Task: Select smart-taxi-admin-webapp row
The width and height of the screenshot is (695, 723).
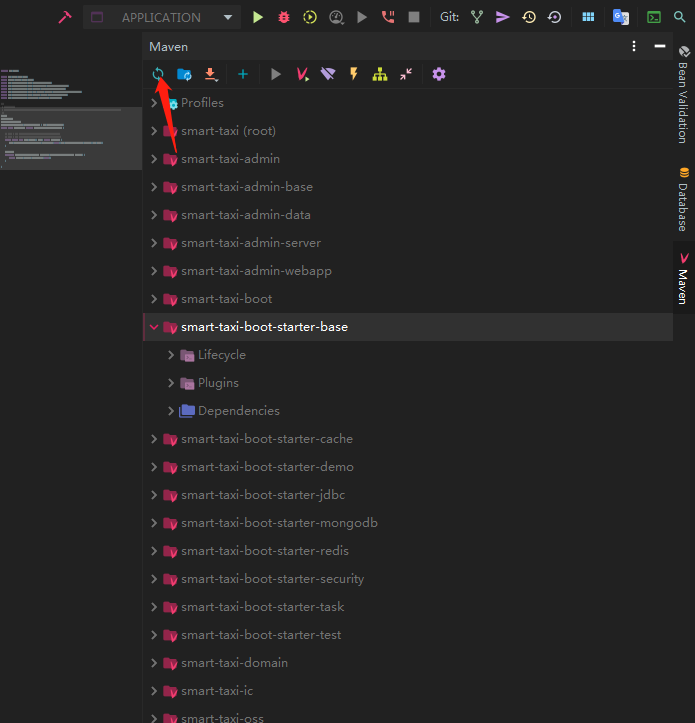Action: [x=408, y=271]
